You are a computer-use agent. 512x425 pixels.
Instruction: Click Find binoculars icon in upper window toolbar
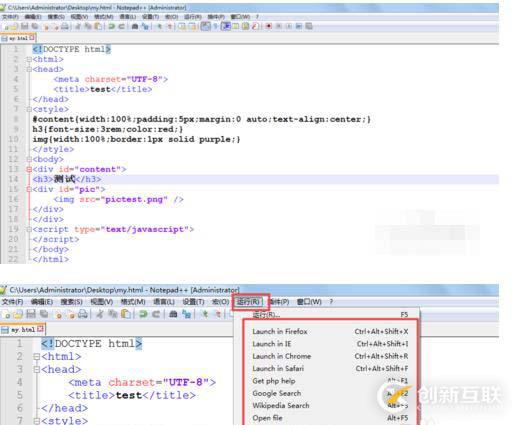click(x=135, y=27)
